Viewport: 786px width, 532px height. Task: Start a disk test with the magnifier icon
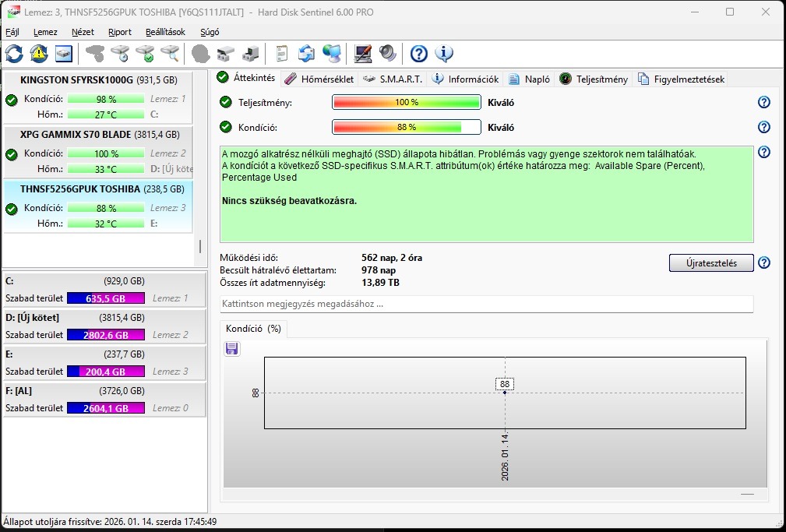tap(171, 53)
